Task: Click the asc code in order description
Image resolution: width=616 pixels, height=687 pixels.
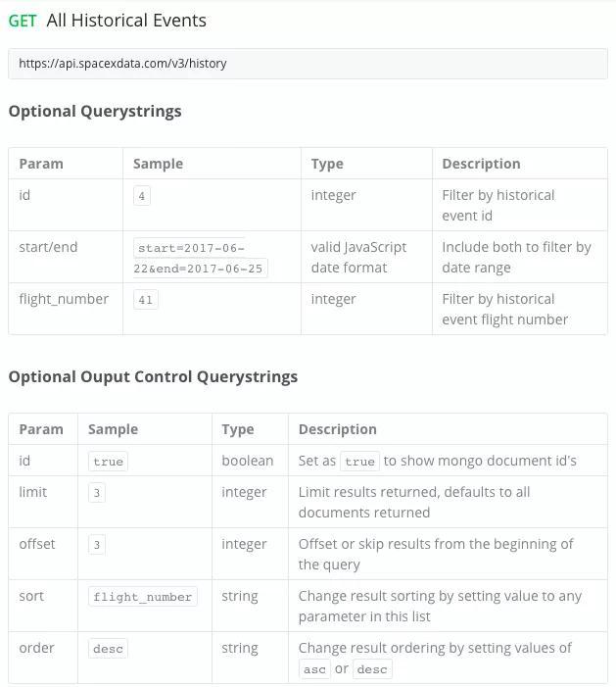Action: click(x=314, y=669)
